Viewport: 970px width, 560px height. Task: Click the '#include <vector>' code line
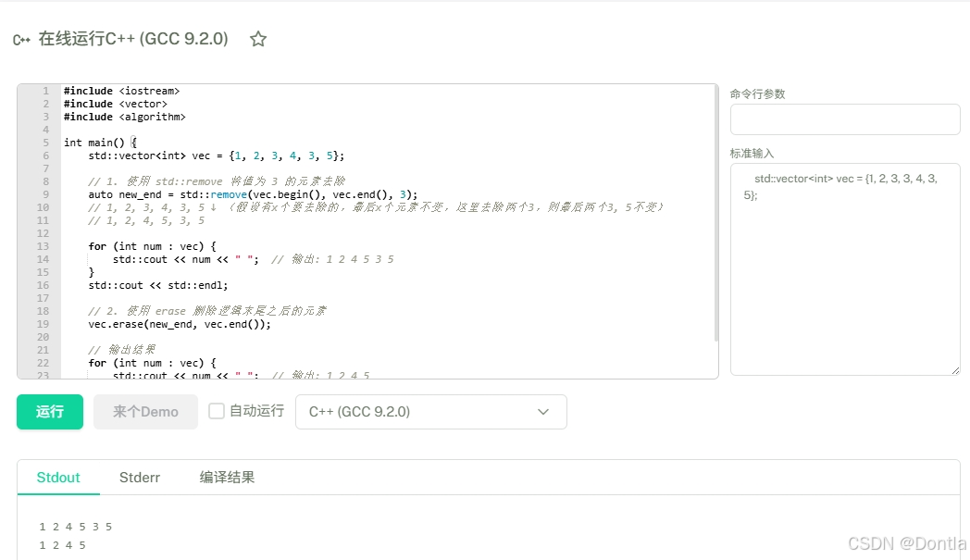(x=115, y=104)
